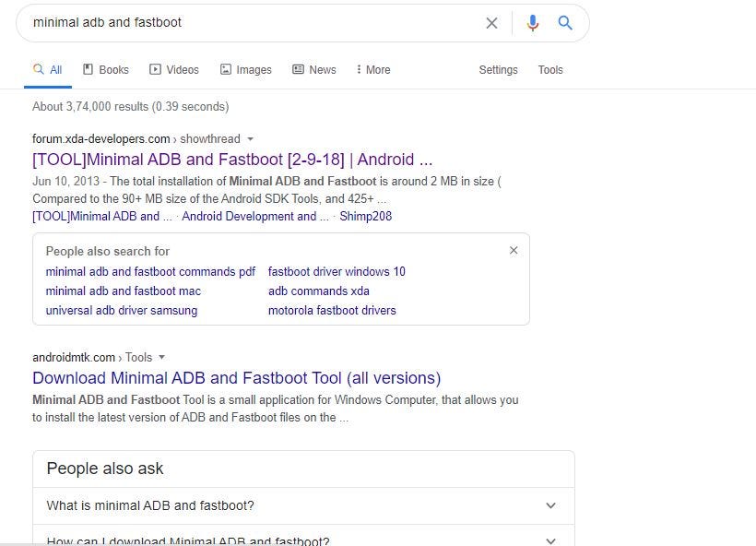Search minimal adb and fastboot commands pdf
756x546 pixels.
150,271
